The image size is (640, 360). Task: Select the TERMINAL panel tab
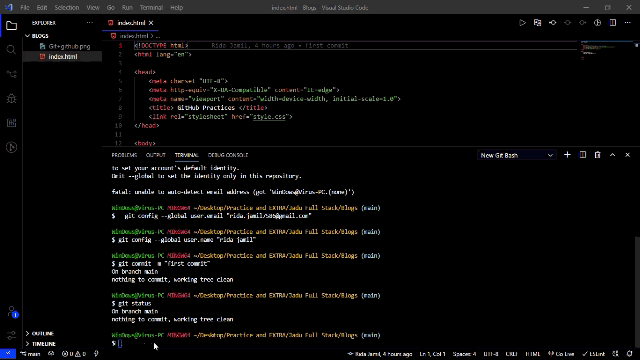tap(187, 155)
